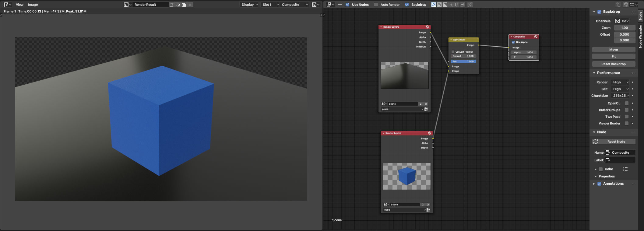Open the node editor type selector
644x231 pixels.
click(x=330, y=5)
